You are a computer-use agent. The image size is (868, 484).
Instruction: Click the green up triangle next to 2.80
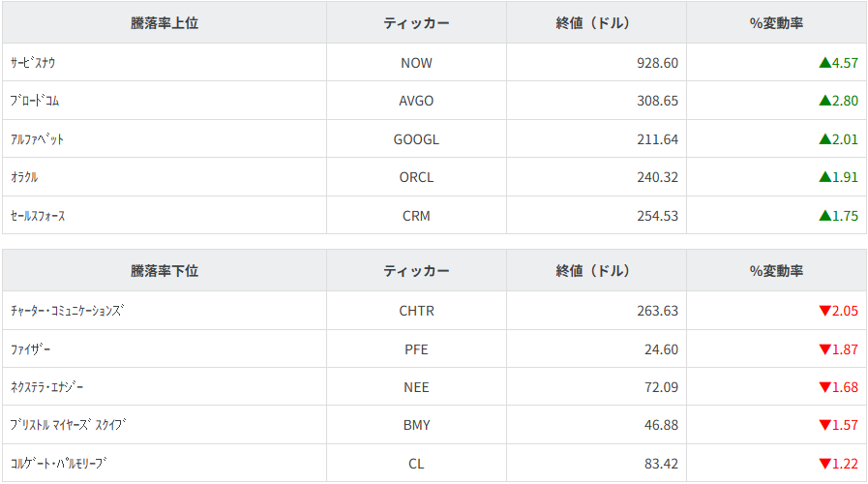click(824, 101)
